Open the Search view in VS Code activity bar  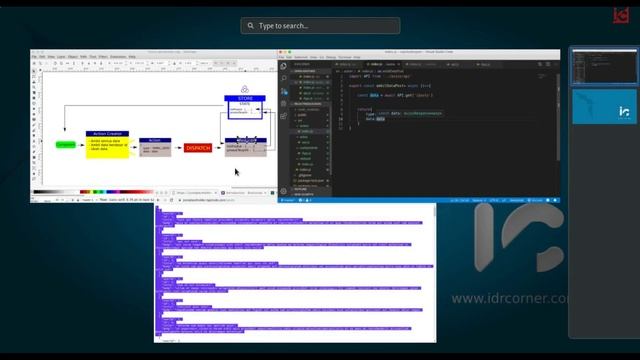284,78
